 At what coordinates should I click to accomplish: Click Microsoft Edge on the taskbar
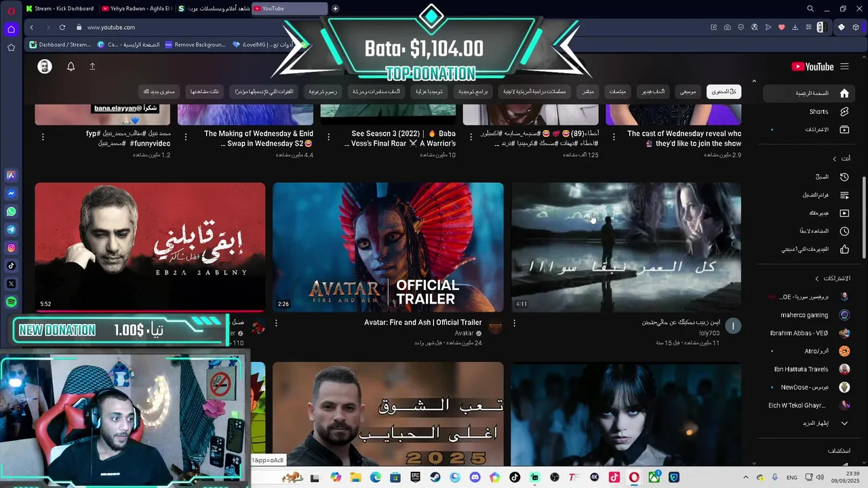tap(376, 477)
